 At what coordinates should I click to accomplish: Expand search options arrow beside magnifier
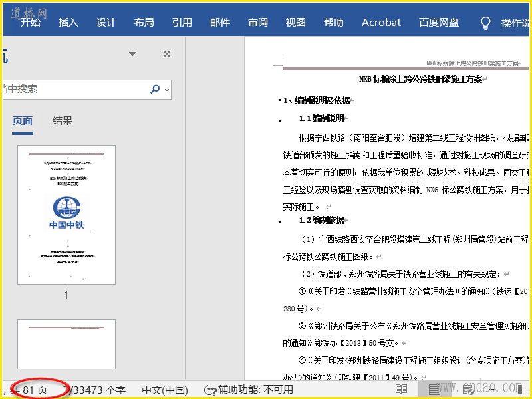point(167,90)
